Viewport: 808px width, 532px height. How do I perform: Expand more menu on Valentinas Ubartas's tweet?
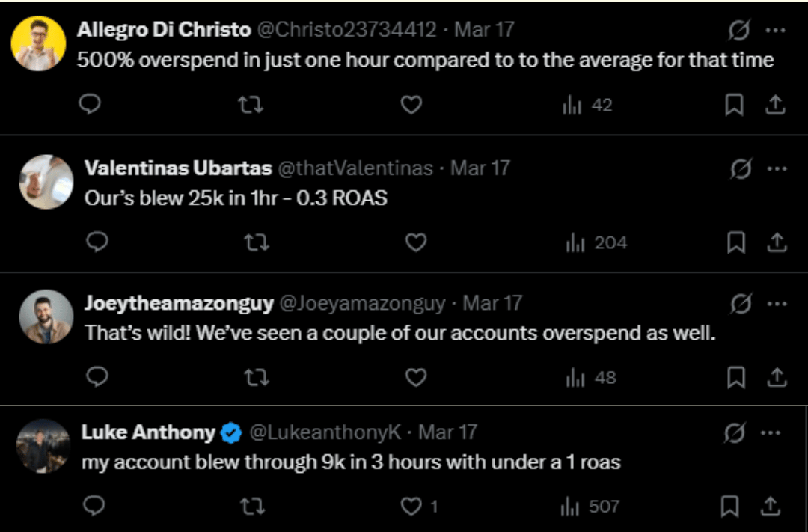pos(777,168)
